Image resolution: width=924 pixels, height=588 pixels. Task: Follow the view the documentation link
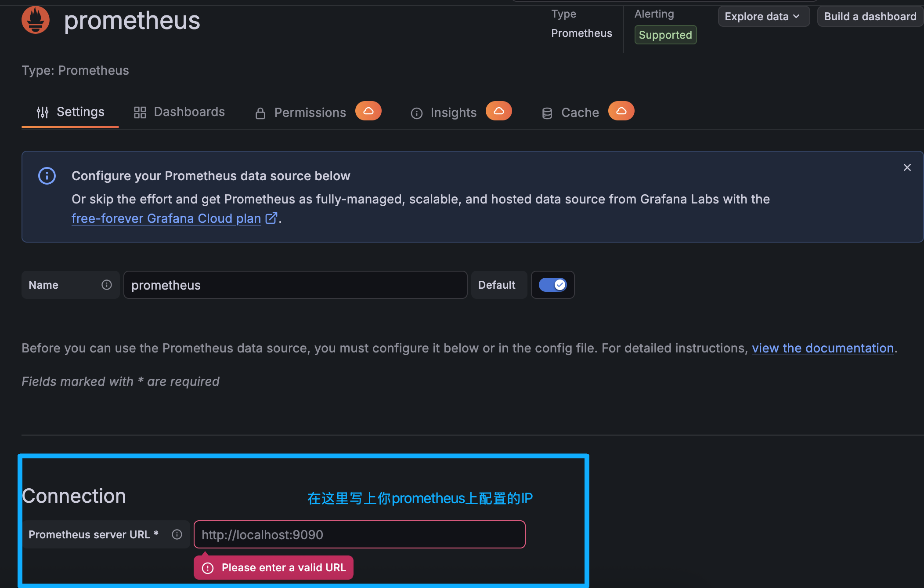[823, 348]
